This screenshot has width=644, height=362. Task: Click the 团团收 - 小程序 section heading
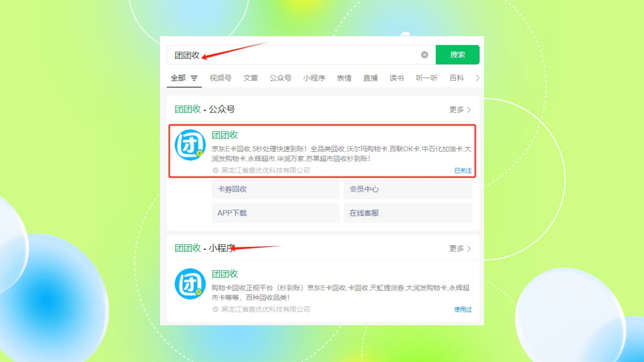[205, 248]
